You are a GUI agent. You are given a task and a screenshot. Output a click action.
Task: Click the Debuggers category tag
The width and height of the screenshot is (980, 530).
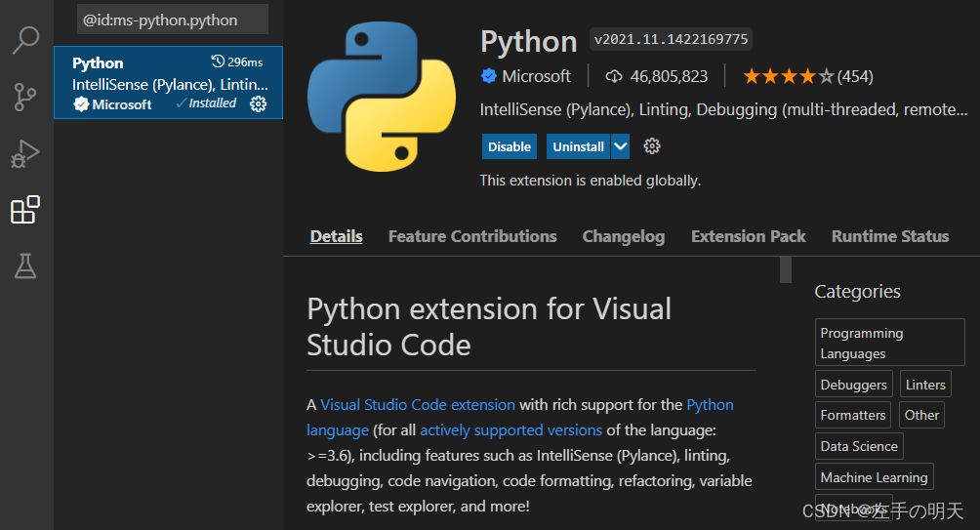pos(854,385)
